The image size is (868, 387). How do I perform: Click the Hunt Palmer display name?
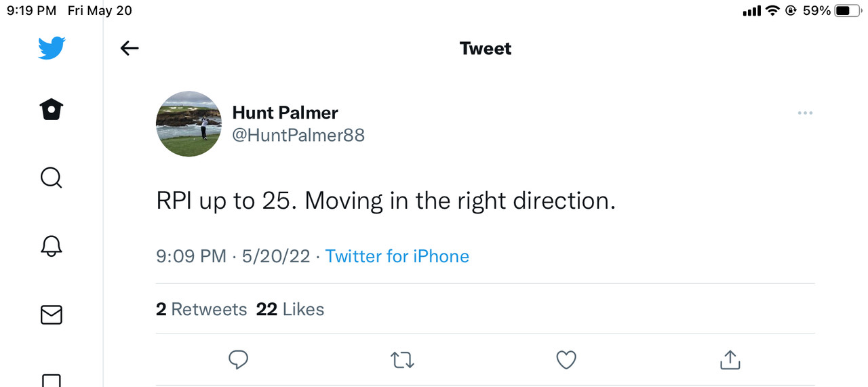[285, 113]
